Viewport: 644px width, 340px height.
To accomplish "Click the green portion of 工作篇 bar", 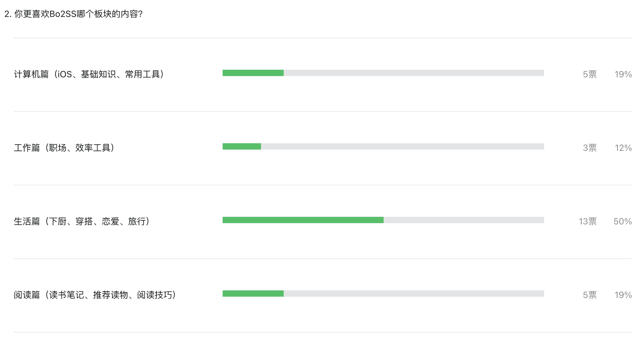I will click(241, 147).
